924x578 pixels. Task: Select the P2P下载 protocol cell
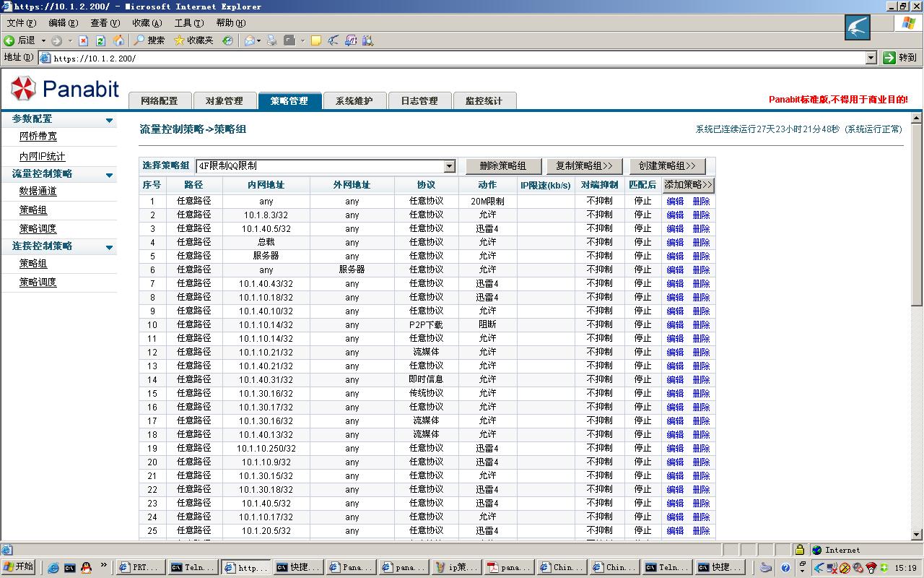426,325
